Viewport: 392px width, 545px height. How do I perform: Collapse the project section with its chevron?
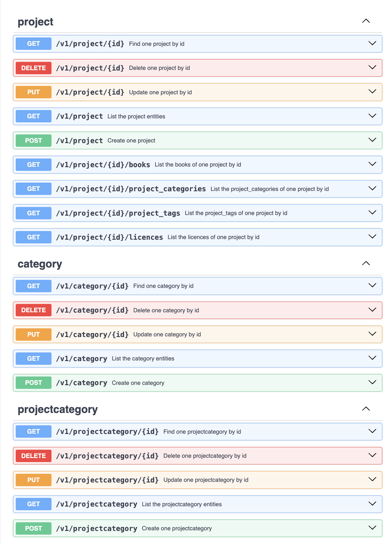pyautogui.click(x=366, y=21)
